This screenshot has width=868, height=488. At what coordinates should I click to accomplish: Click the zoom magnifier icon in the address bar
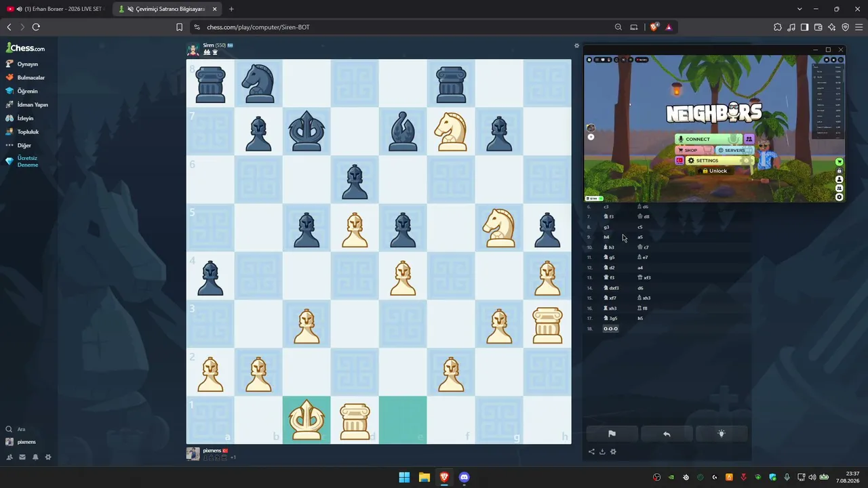618,27
